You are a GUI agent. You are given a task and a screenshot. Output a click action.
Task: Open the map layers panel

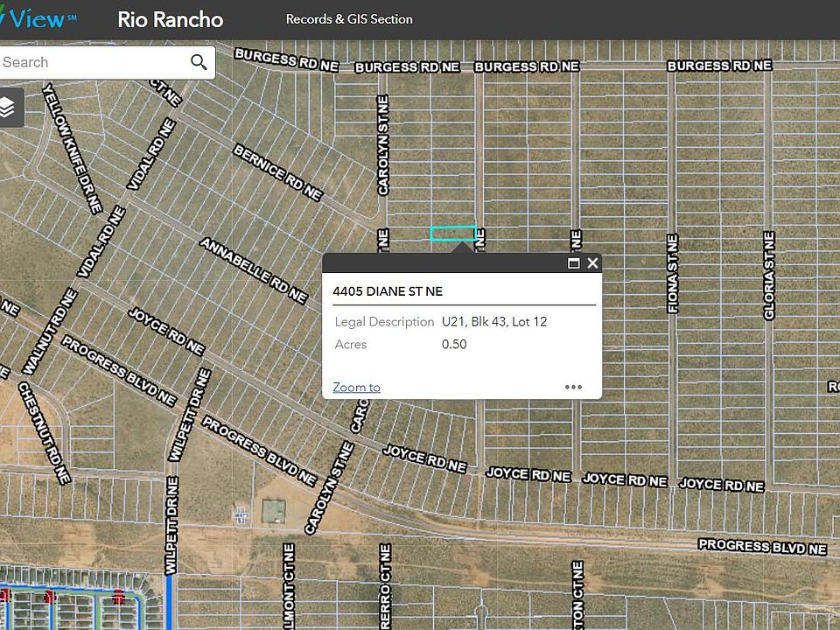8,108
